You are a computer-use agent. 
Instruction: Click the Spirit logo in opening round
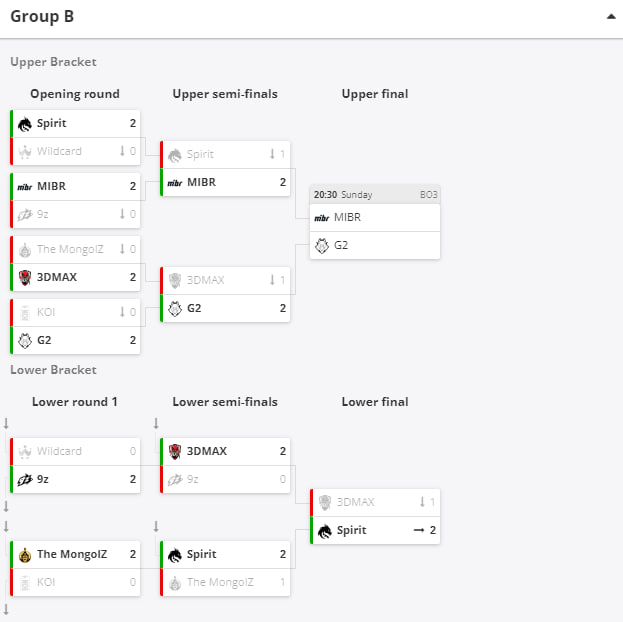click(25, 124)
